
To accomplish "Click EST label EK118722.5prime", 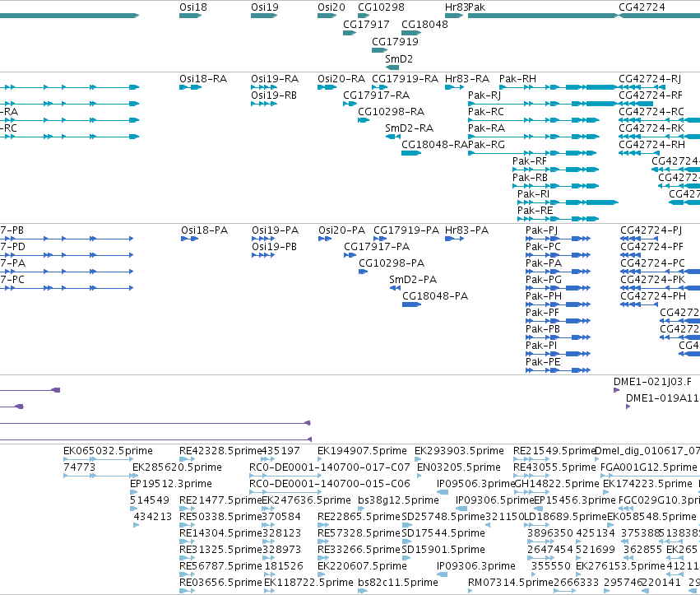I will coord(308,583).
